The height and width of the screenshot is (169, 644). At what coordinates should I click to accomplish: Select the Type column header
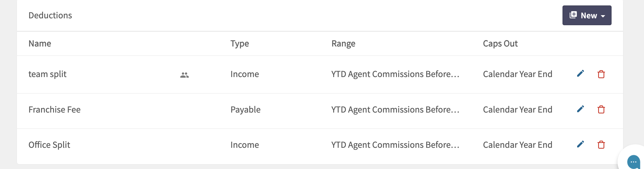(240, 44)
